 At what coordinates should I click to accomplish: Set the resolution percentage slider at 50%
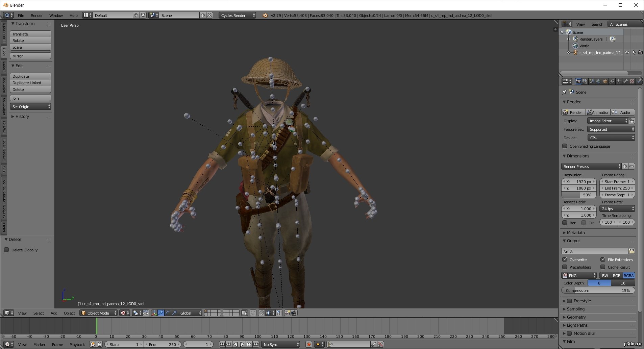(x=578, y=195)
